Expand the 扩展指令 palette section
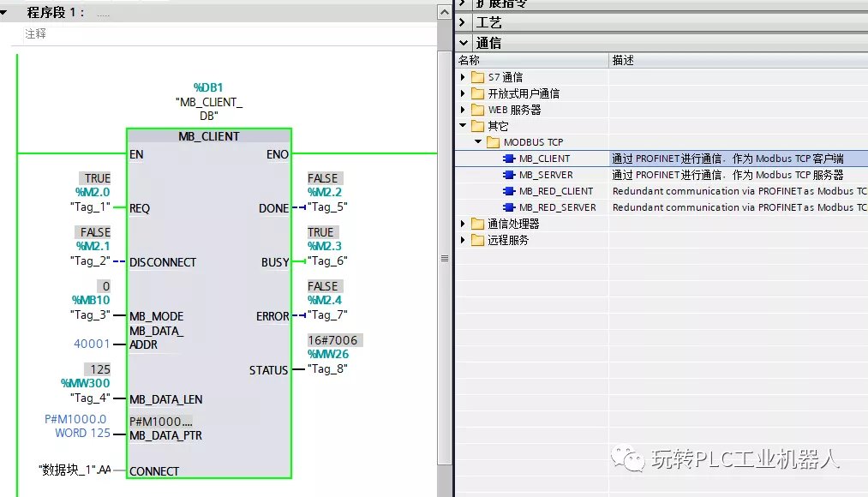The height and width of the screenshot is (497, 868). click(464, 4)
